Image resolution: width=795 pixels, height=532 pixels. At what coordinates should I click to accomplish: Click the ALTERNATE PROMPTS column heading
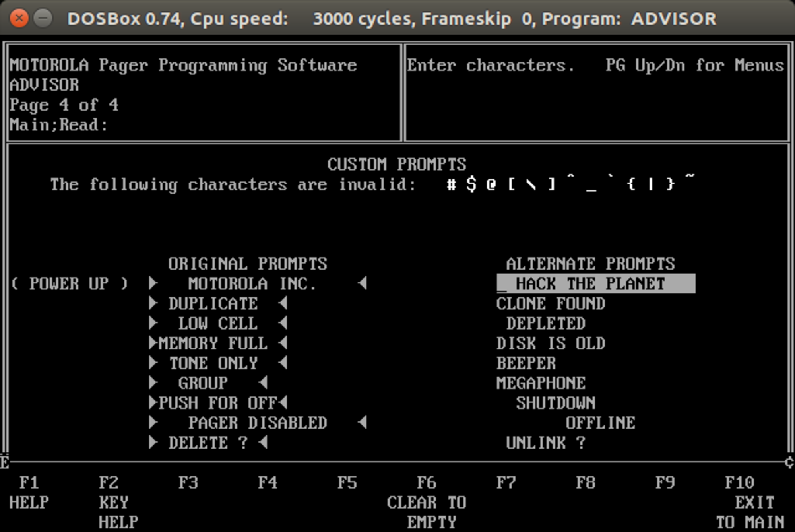[x=591, y=264]
